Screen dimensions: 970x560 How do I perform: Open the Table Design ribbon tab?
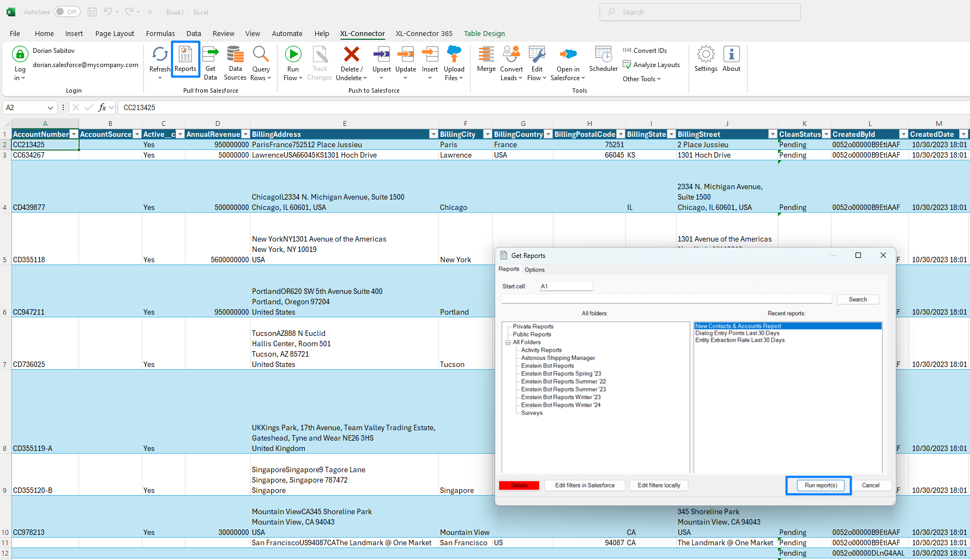484,33
